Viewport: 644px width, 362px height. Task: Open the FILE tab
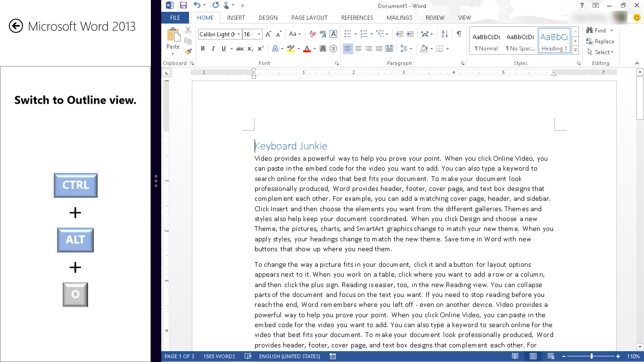tap(175, 18)
